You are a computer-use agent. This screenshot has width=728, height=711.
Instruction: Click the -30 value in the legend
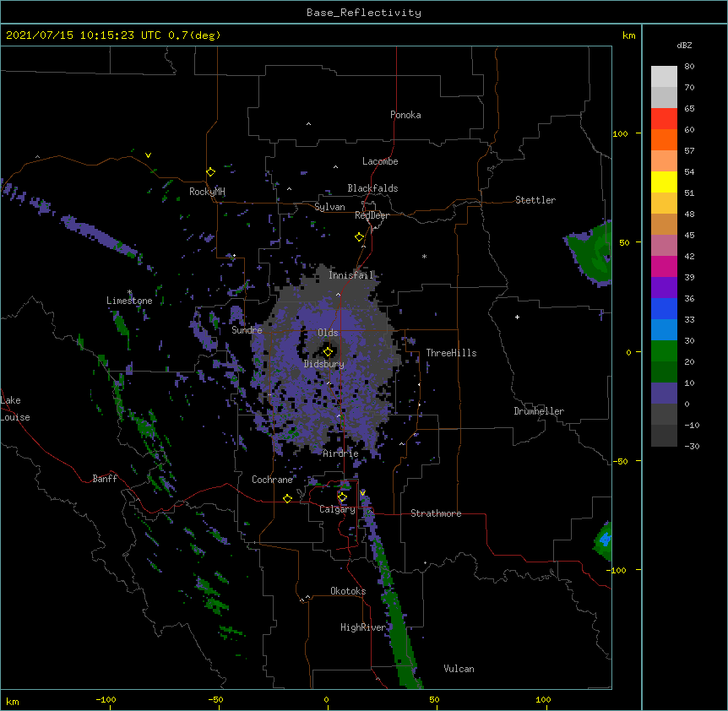coord(692,447)
